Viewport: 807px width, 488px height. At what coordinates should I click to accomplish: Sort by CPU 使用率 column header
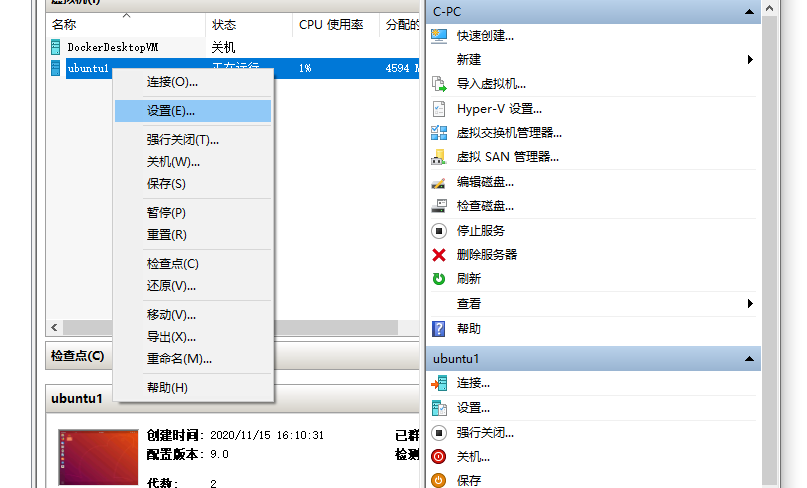point(336,25)
